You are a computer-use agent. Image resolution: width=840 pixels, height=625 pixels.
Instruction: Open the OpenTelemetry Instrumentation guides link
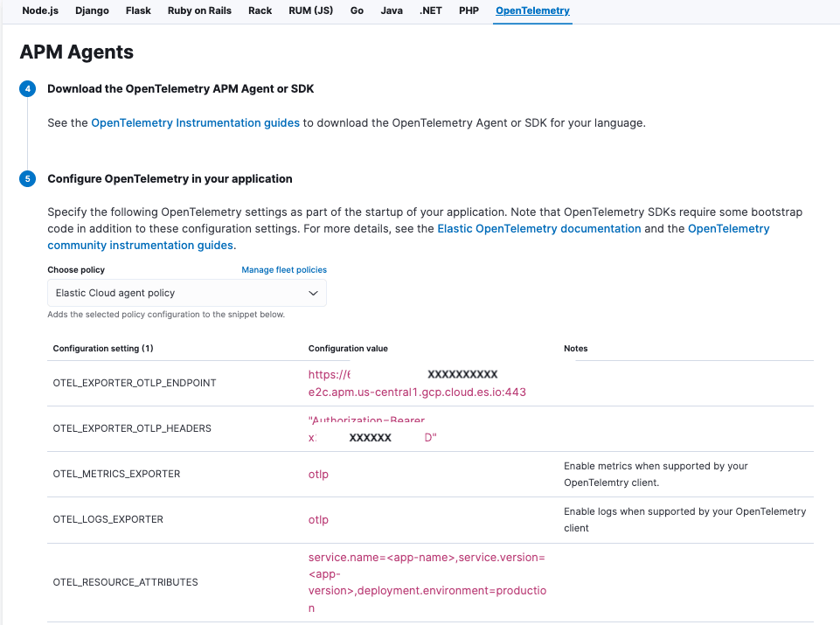click(195, 122)
